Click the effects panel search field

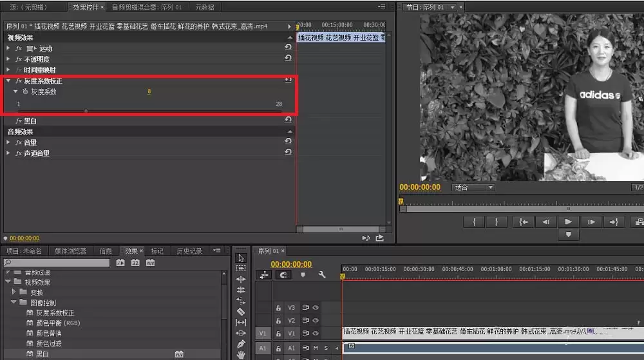[x=57, y=263]
